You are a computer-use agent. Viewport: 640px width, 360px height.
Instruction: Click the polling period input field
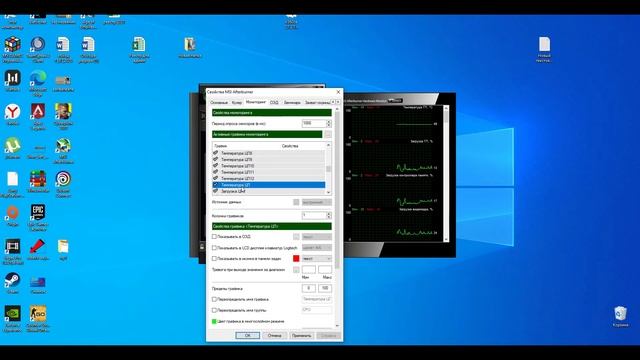click(314, 123)
